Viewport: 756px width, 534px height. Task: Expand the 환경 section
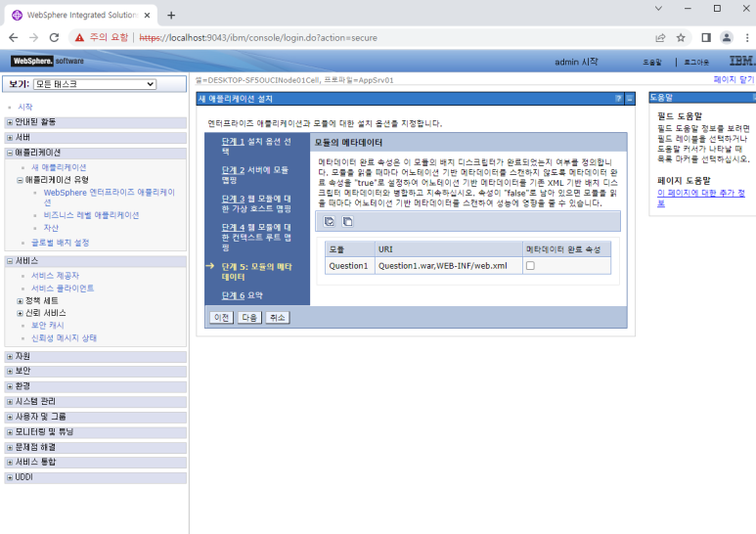10,386
